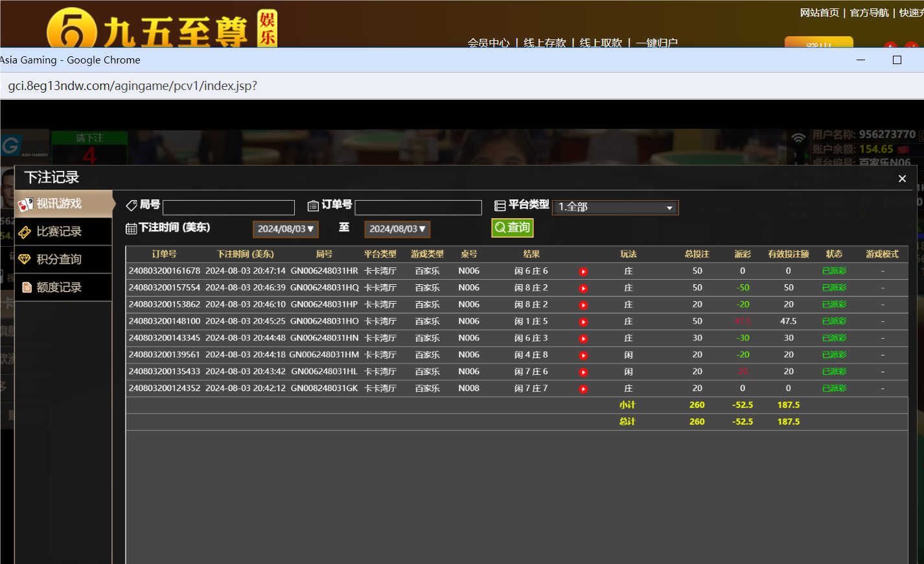Image resolution: width=924 pixels, height=564 pixels.
Task: Play the replay for order 240803200124352
Action: pyautogui.click(x=583, y=388)
